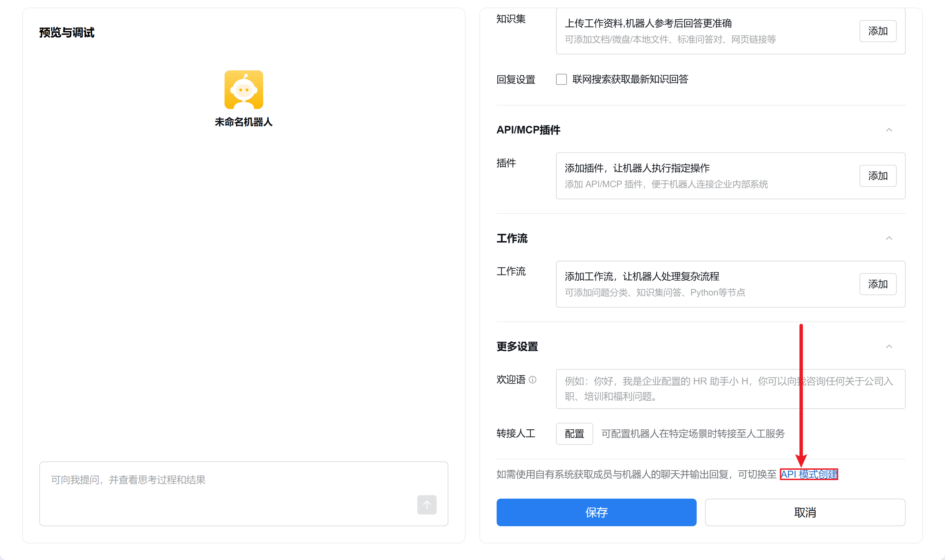The width and height of the screenshot is (945, 560).
Task: Click the yellow robot avatar icon
Action: click(243, 89)
